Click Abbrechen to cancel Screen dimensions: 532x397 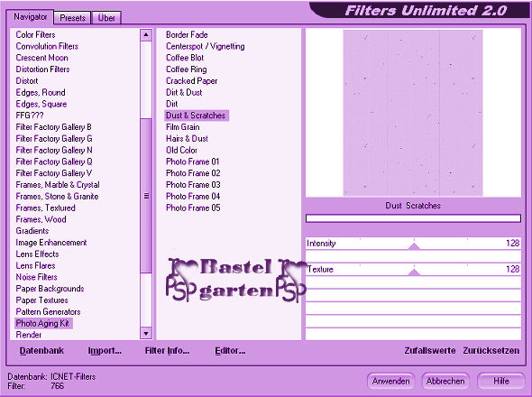(445, 382)
